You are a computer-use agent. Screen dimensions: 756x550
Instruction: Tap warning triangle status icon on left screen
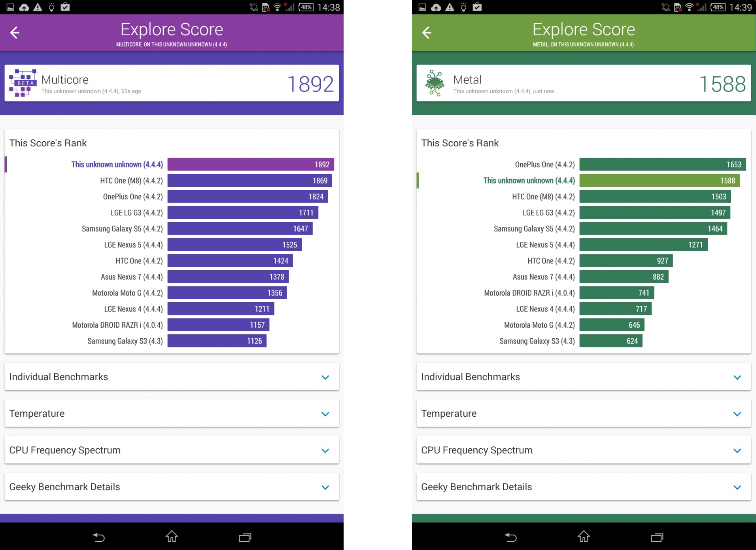tap(38, 7)
